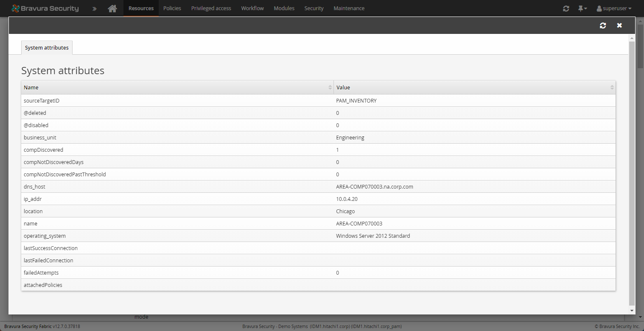
Task: Refresh the page with the top-bar refresh icon
Action: (x=566, y=8)
